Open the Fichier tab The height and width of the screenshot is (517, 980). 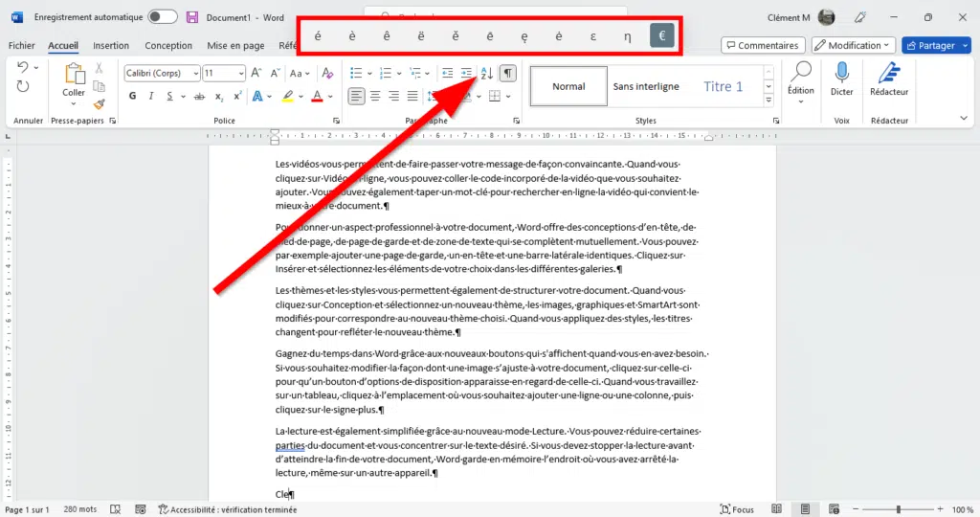click(21, 46)
